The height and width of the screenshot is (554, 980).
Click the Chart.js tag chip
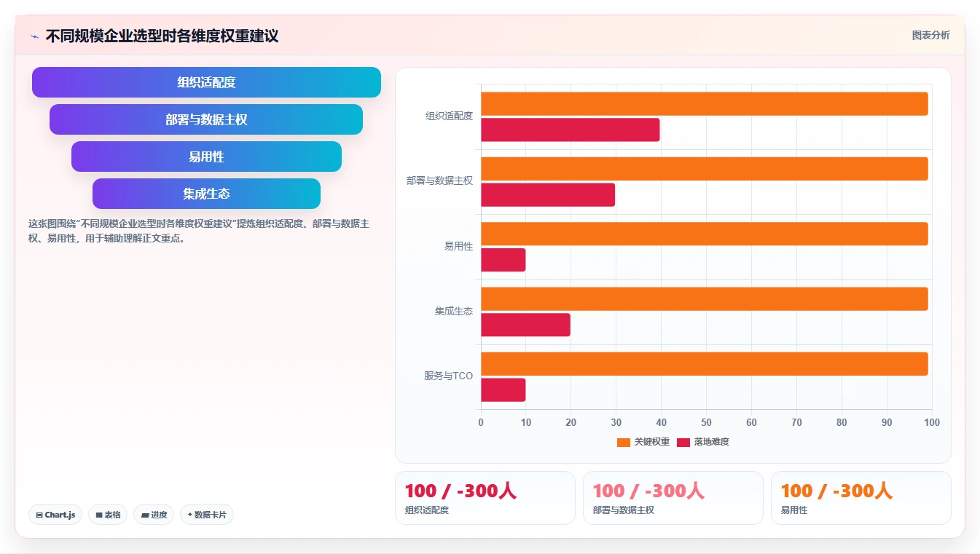pos(55,515)
